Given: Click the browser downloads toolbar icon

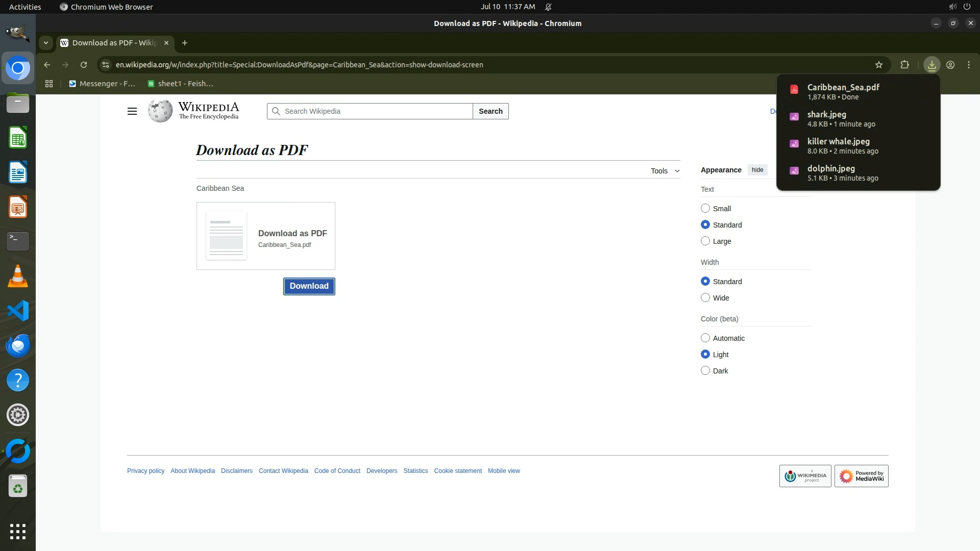Looking at the screenshot, I should tap(932, 65).
